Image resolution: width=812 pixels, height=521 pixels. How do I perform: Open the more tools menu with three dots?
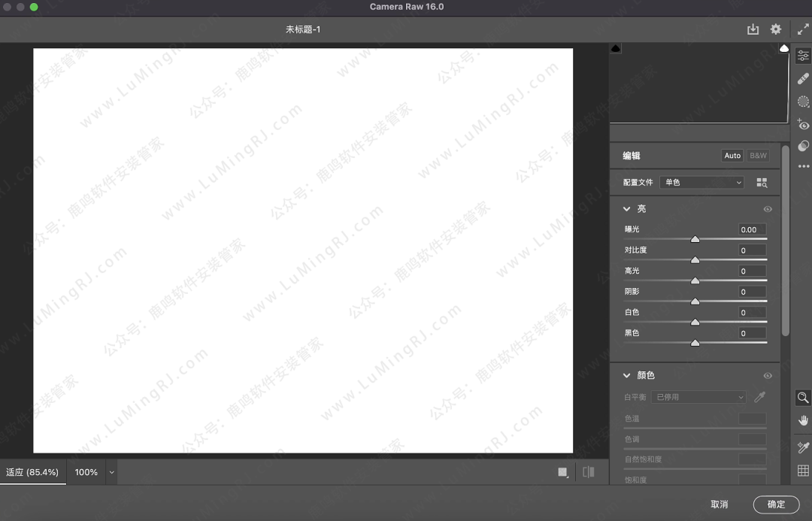click(x=803, y=167)
